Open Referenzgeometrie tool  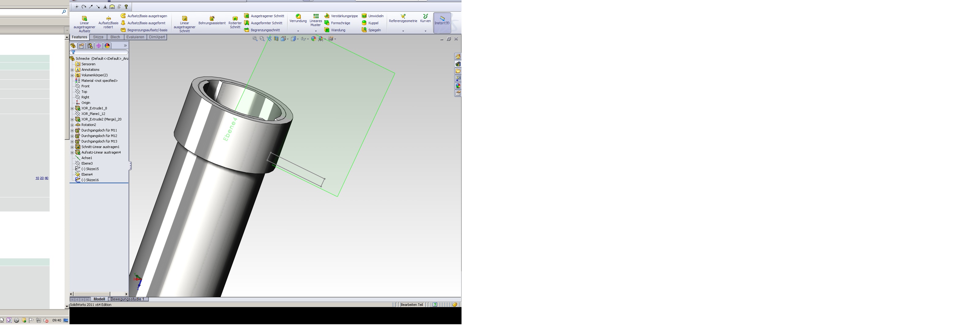[x=403, y=18]
